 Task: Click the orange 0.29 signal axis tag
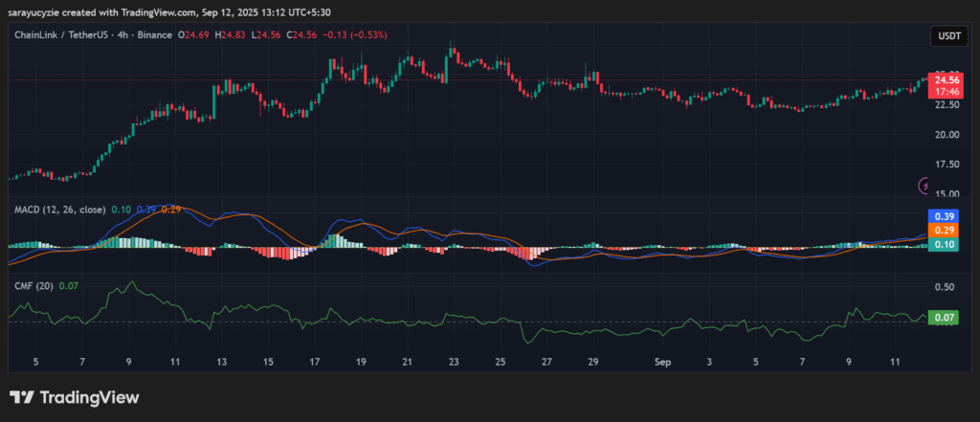tap(945, 230)
